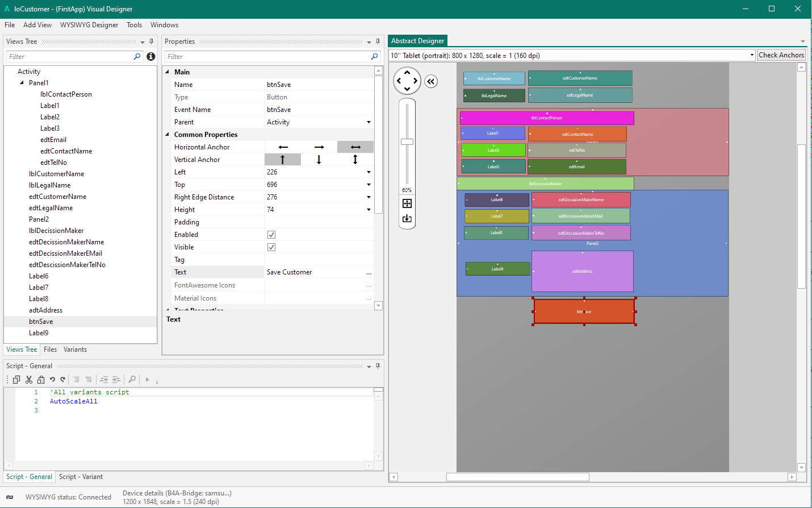Viewport: 812px width, 508px height.
Task: Pin the Properties panel
Action: (378, 41)
